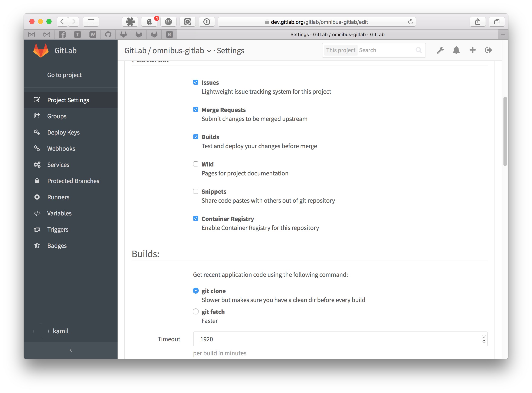Click the Builds feature label
This screenshot has height=393, width=532.
[x=210, y=137]
